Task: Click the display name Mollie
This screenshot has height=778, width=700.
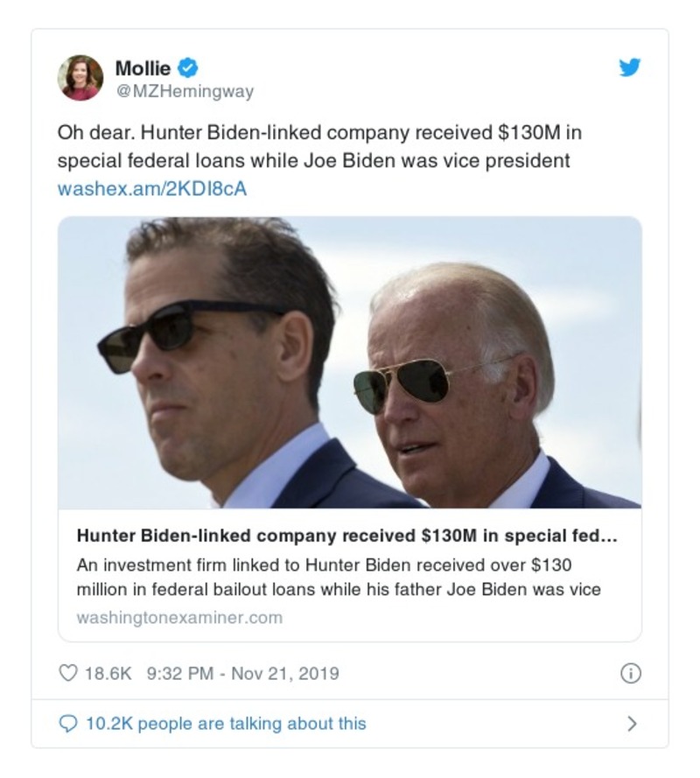Action: click(143, 67)
